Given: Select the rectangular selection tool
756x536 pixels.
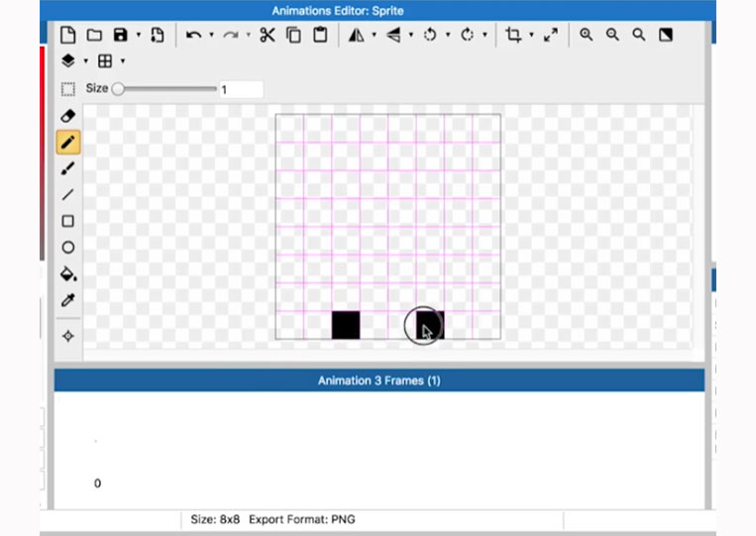Looking at the screenshot, I should click(x=68, y=89).
